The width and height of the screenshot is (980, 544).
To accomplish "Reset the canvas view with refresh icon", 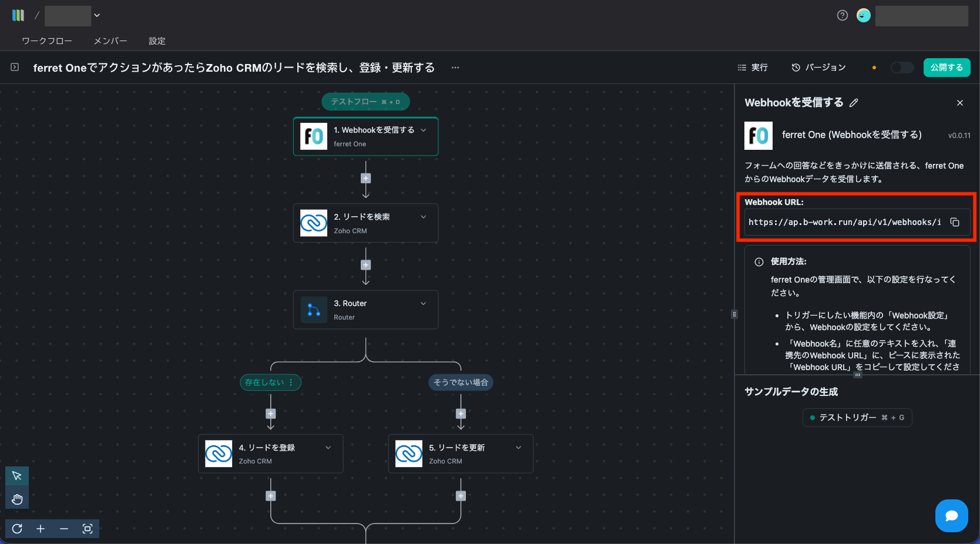I will pos(17,529).
